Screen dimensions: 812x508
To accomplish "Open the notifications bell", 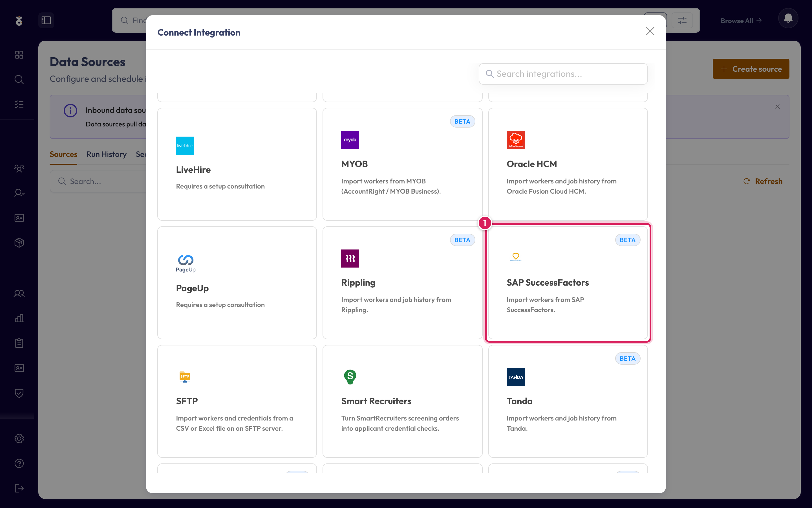I will [788, 18].
